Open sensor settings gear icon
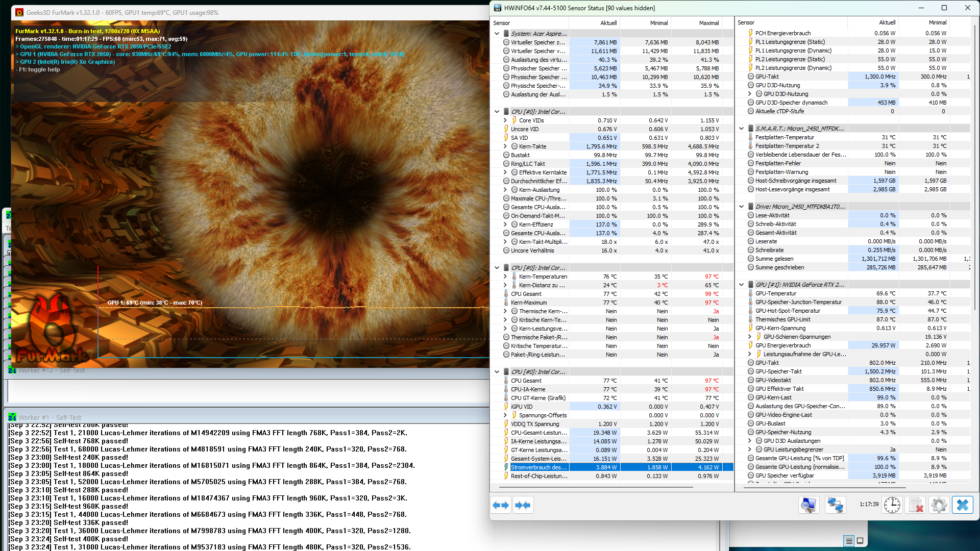This screenshot has width=980, height=551. (939, 505)
